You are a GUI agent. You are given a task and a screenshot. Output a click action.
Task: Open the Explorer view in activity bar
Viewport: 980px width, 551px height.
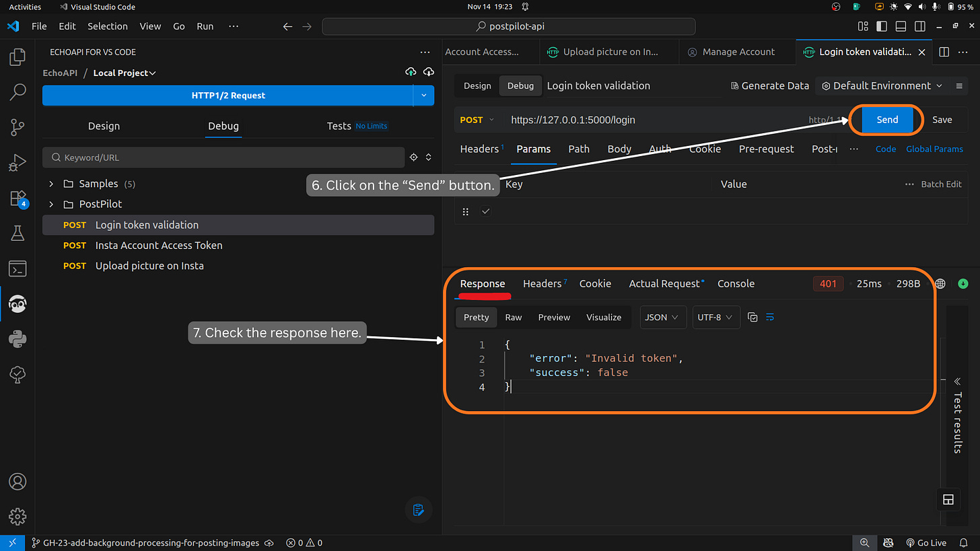17,57
